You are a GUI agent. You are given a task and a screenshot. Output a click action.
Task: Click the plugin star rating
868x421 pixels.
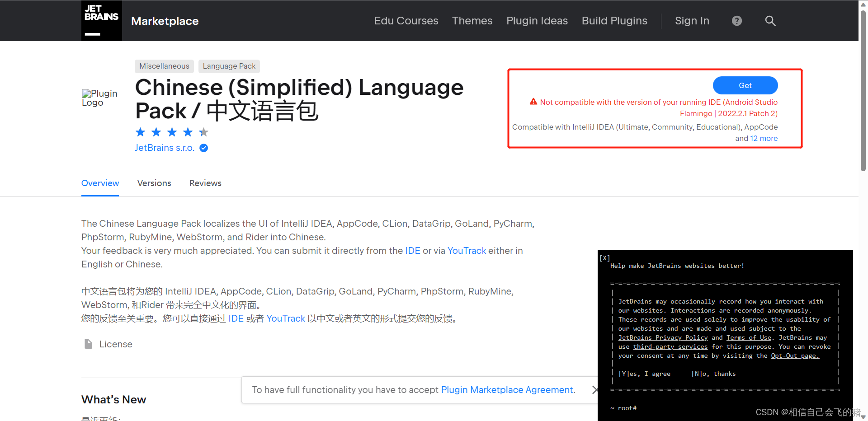(x=172, y=132)
